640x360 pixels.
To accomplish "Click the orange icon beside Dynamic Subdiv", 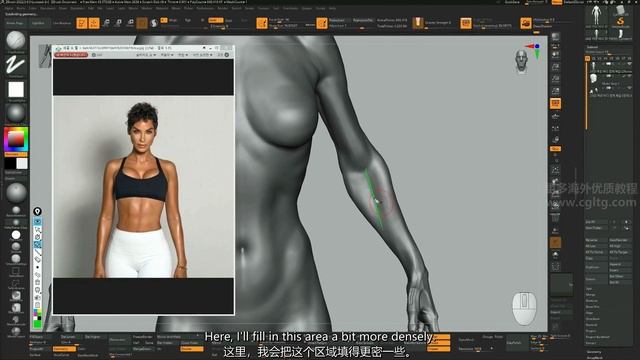I will [466, 23].
